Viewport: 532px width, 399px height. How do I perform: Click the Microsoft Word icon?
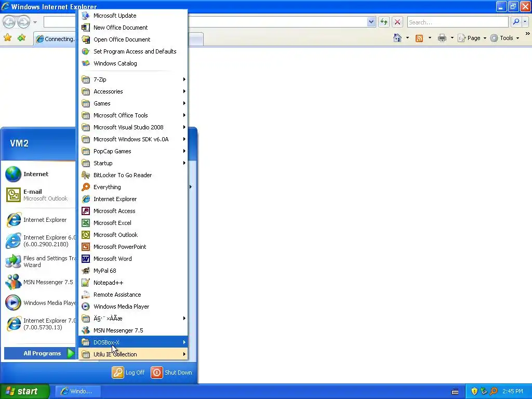click(x=86, y=259)
